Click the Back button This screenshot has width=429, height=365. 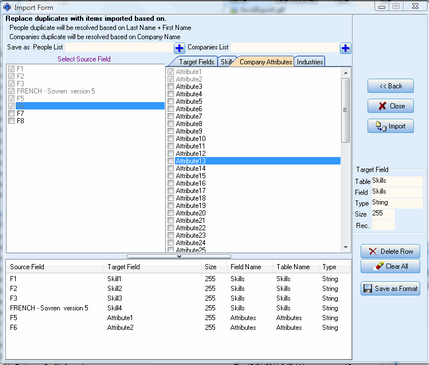click(x=391, y=86)
